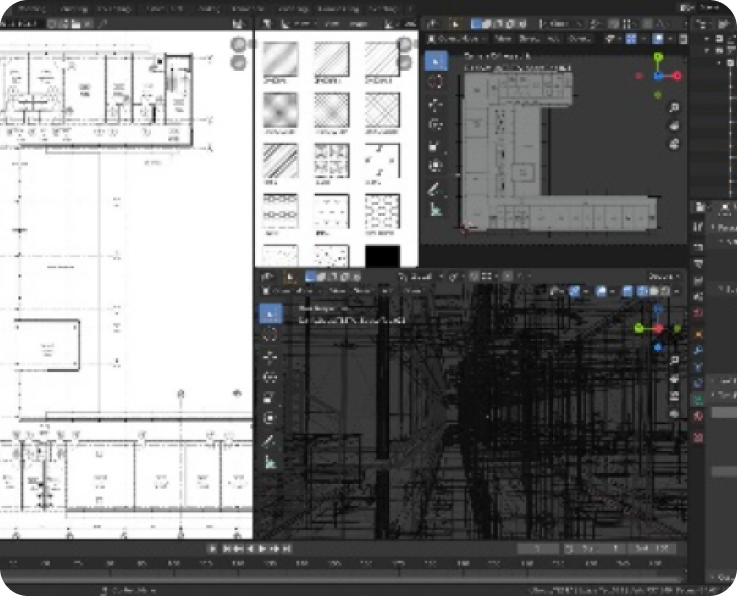The image size is (737, 596).
Task: Click green Y axis on floor-plan gizmo
Action: (659, 57)
